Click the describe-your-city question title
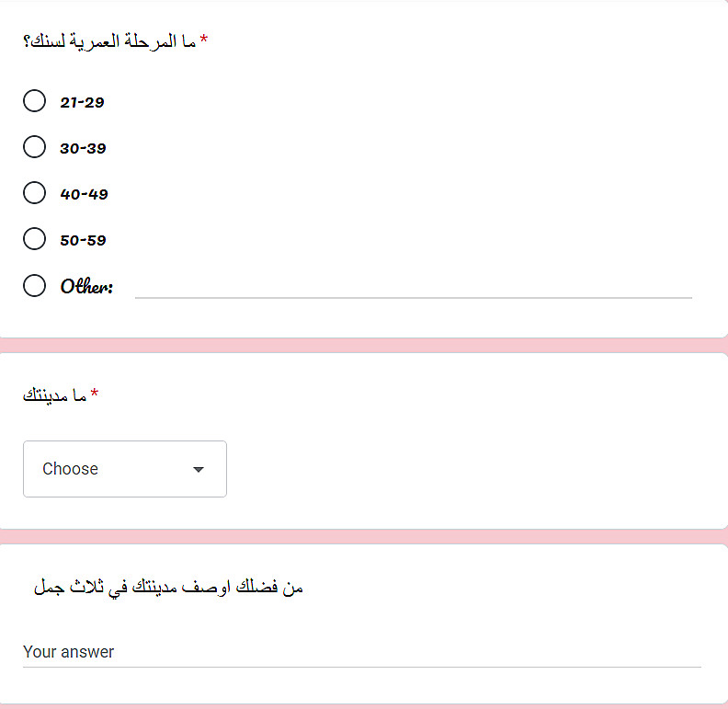Viewport: 728px width, 709px height. point(168,587)
